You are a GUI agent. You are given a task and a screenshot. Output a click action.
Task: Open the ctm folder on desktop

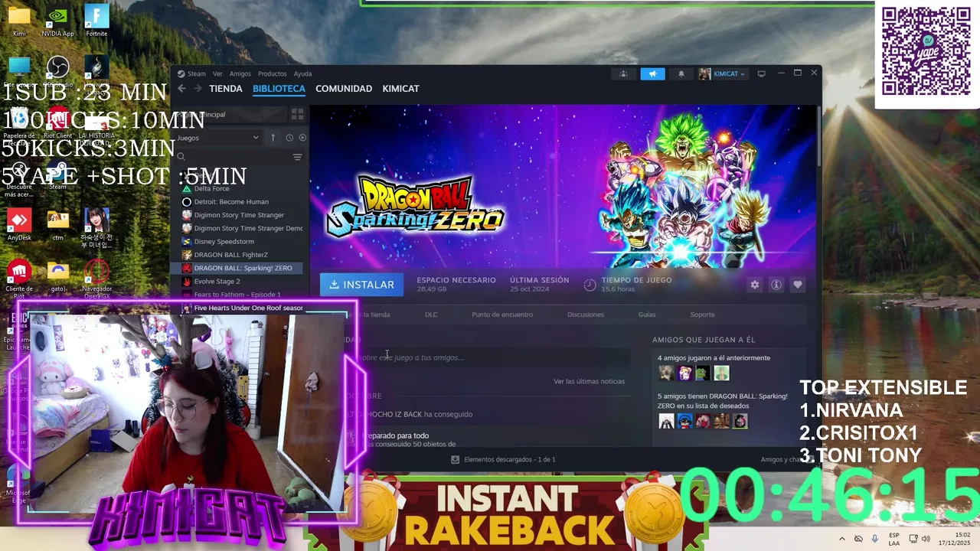[x=57, y=224]
